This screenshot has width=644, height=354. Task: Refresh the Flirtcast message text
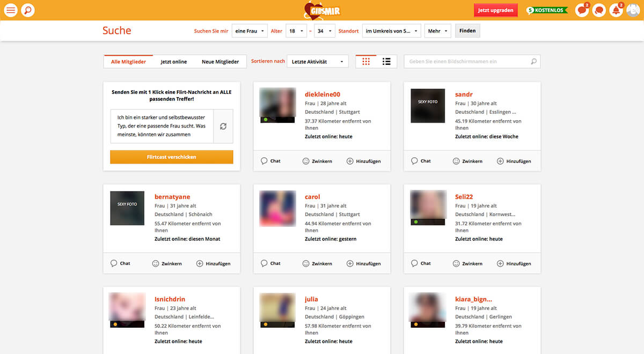pos(223,126)
